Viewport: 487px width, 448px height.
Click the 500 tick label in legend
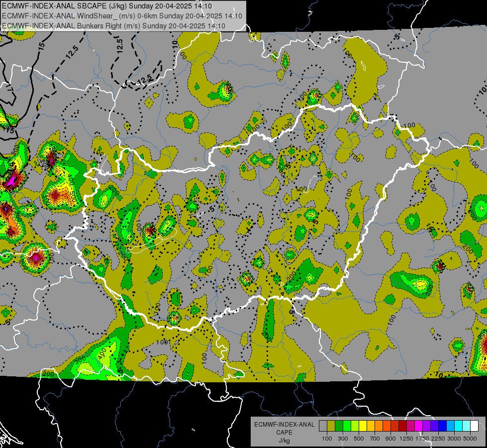(x=359, y=439)
